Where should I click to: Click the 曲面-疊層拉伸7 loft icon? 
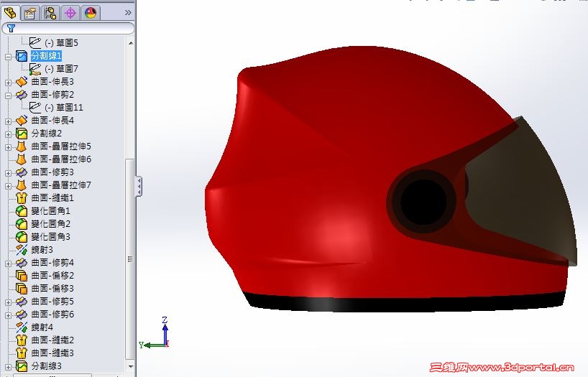click(22, 185)
